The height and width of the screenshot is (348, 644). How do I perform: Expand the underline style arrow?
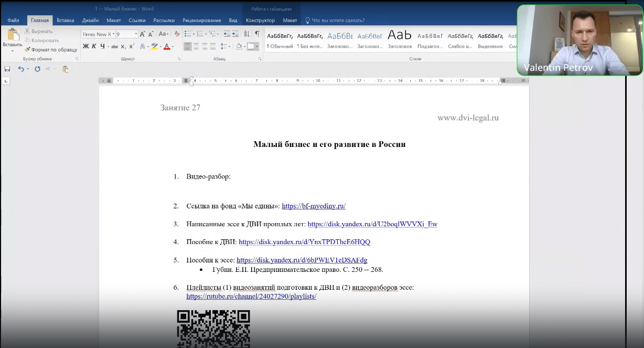tap(108, 47)
